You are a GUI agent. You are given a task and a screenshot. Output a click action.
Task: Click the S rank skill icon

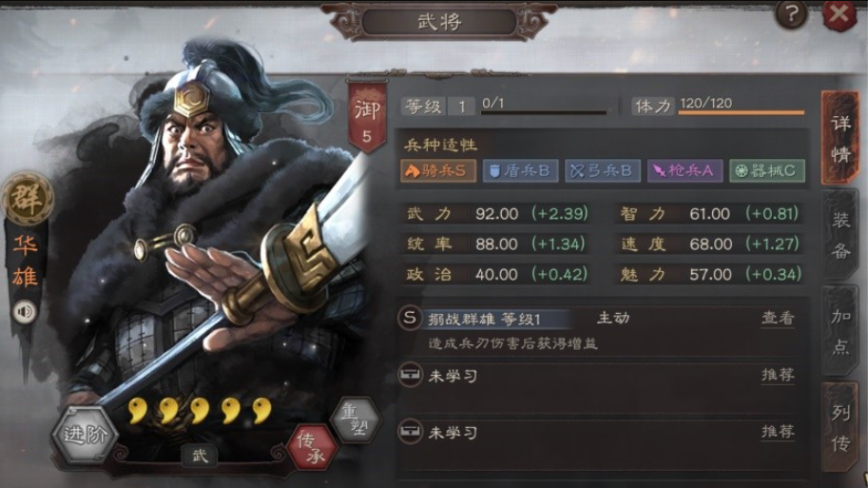410,319
